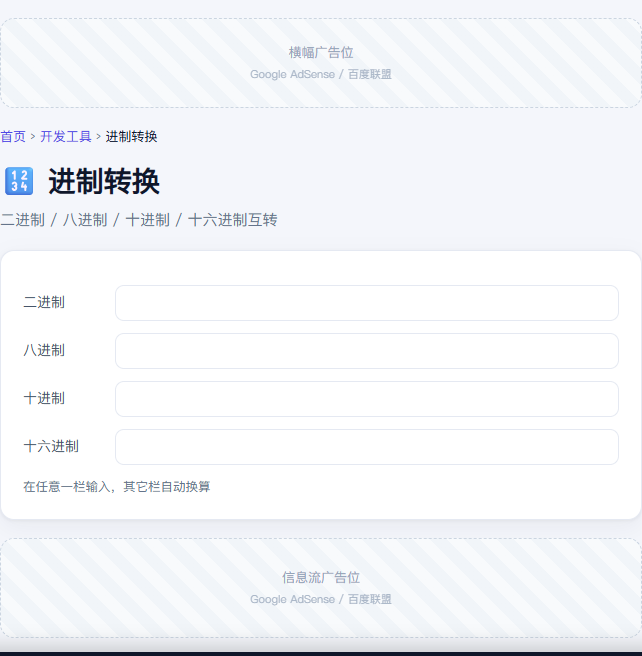Focus the 八进制 input field
The image size is (642, 656).
pos(367,351)
